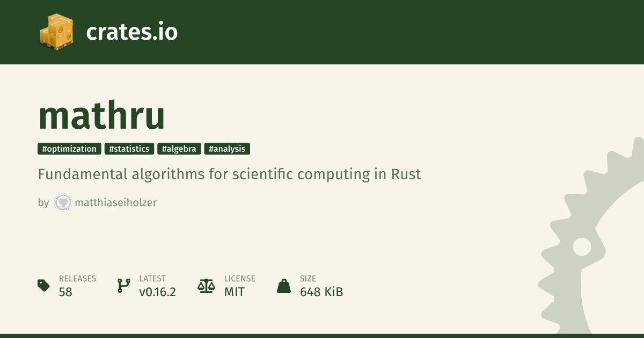Viewport: 644px width, 338px height.
Task: Click the crate description text
Action: point(229,174)
